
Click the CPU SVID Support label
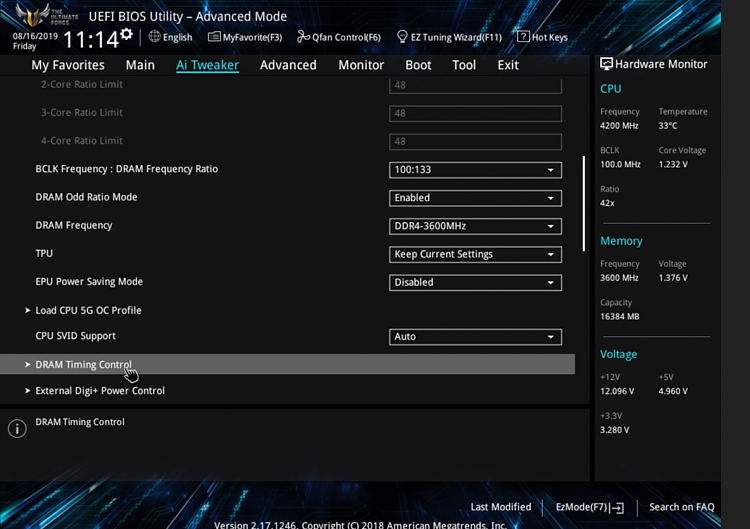pos(76,336)
